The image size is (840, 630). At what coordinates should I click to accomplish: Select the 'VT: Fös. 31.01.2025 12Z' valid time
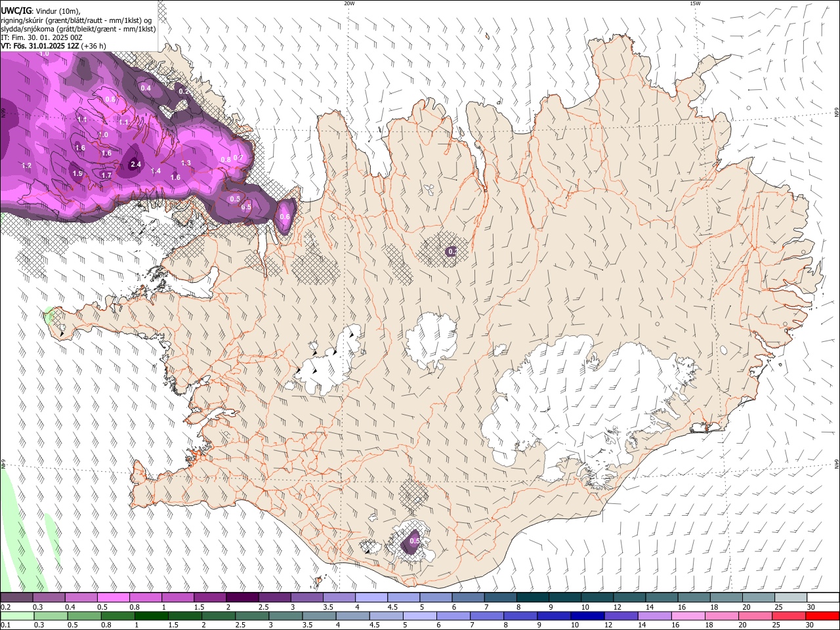[40, 46]
